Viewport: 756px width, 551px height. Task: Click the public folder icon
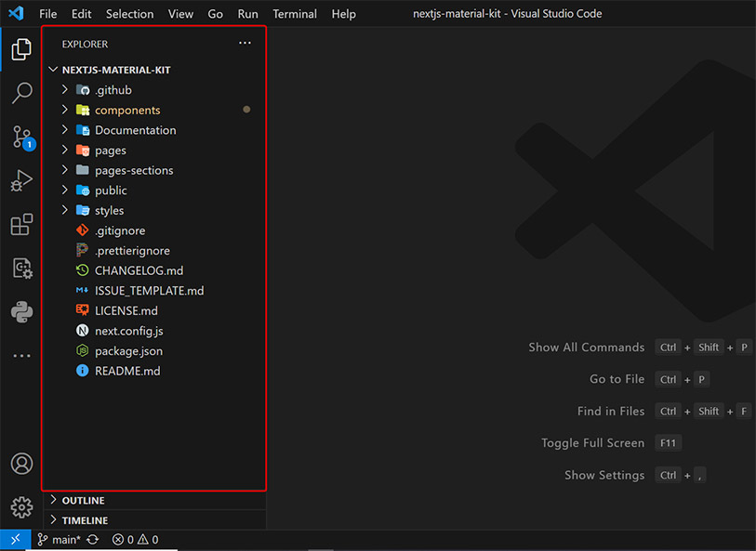point(83,190)
